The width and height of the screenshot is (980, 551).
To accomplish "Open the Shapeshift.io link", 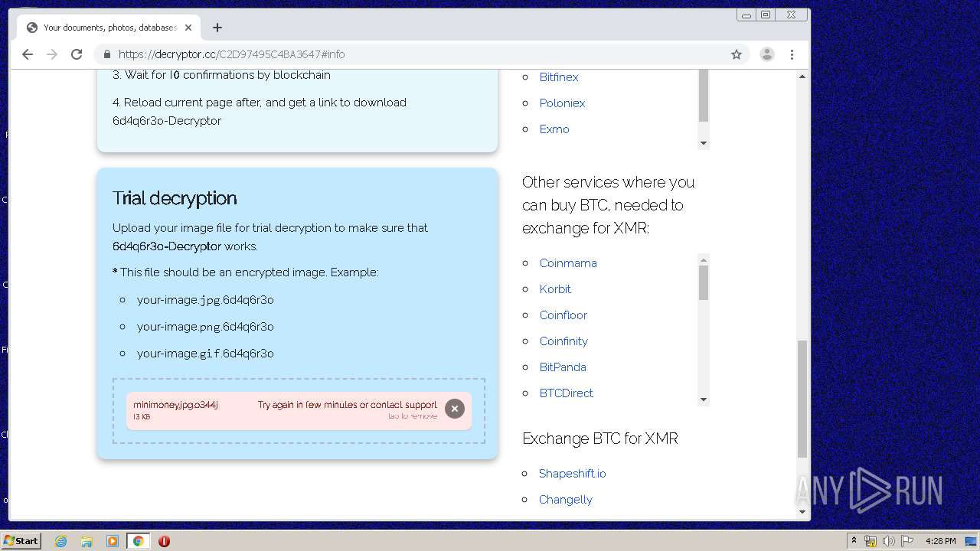I will 572,474.
